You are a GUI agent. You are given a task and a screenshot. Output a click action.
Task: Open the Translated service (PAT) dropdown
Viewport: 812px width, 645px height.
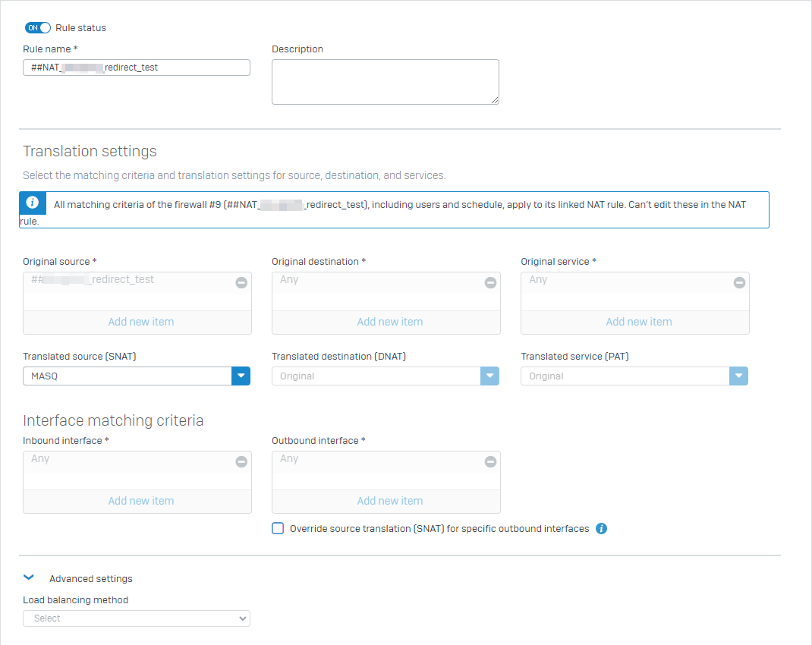tap(738, 376)
